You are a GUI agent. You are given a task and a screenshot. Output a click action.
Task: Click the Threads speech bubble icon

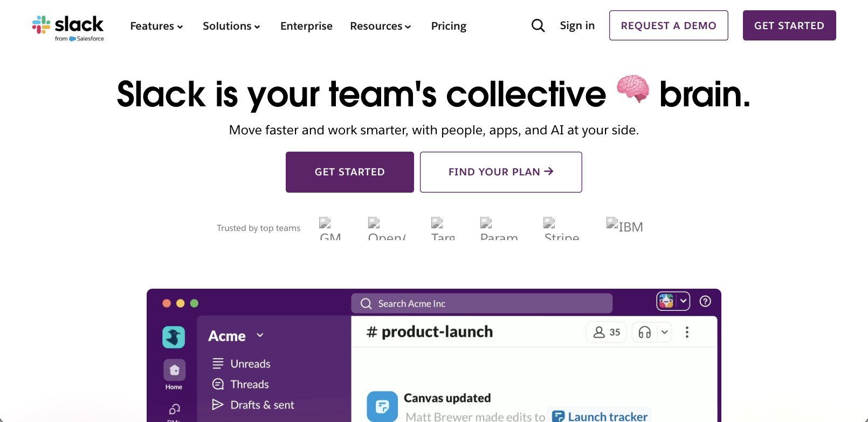point(218,384)
